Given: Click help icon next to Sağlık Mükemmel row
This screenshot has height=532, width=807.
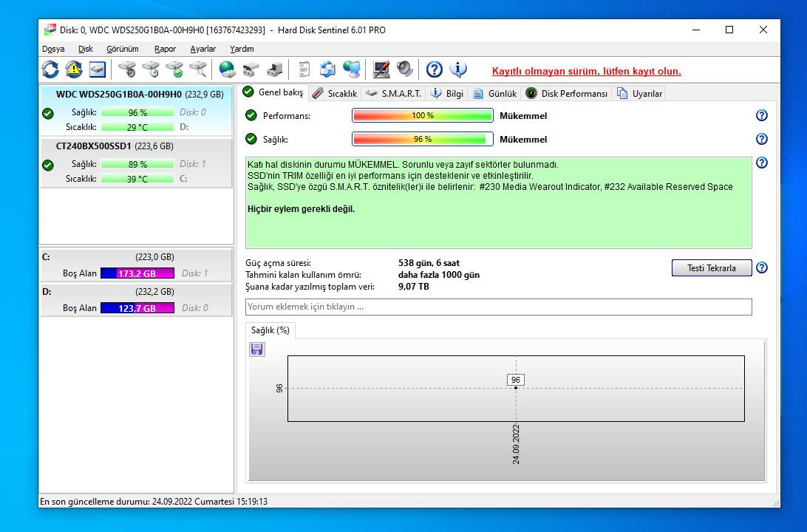Looking at the screenshot, I should click(x=762, y=139).
